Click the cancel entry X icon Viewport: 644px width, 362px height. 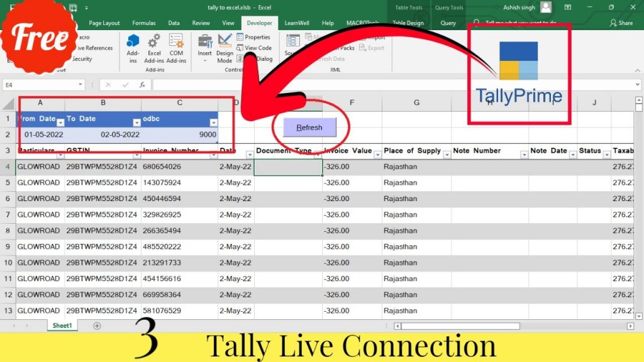[x=108, y=85]
